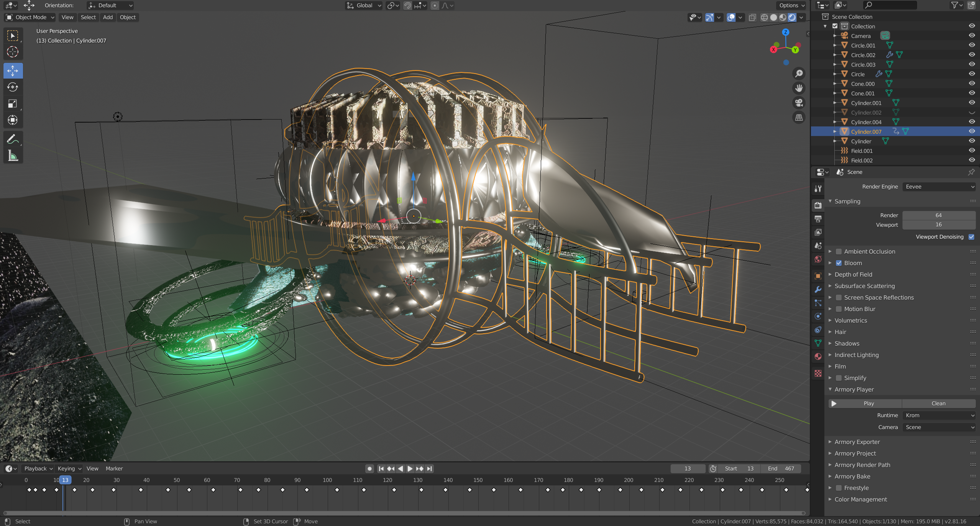
Task: Select the Measure ruler tool
Action: coord(13,156)
